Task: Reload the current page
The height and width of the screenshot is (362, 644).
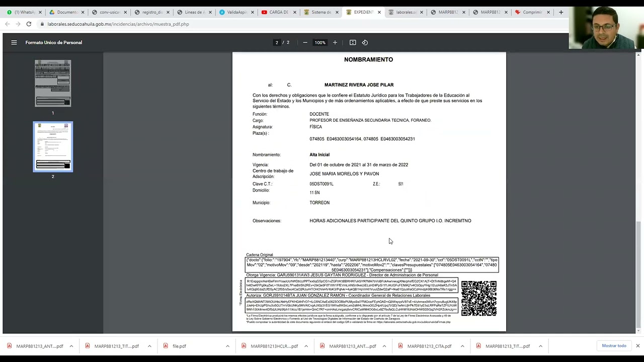Action: click(x=29, y=24)
